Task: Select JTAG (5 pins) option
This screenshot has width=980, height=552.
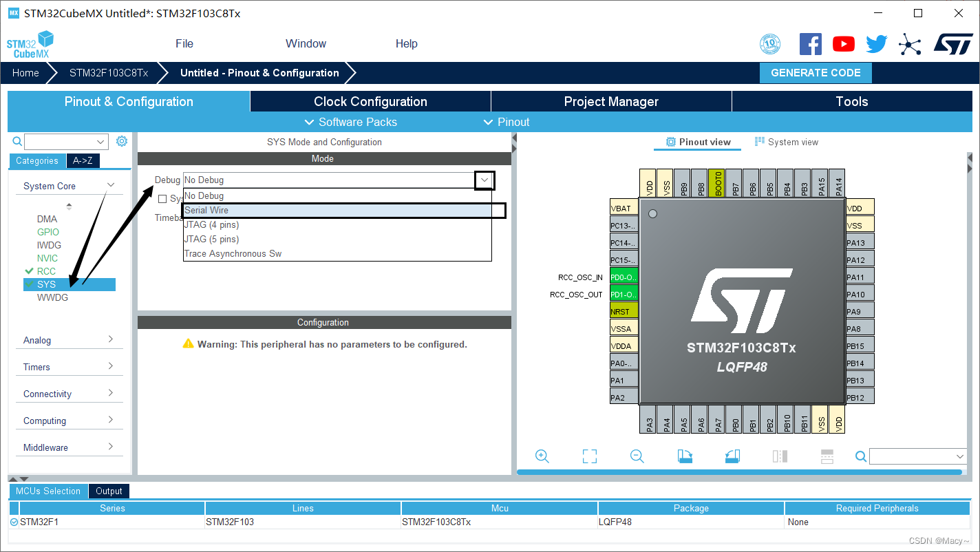Action: tap(337, 239)
